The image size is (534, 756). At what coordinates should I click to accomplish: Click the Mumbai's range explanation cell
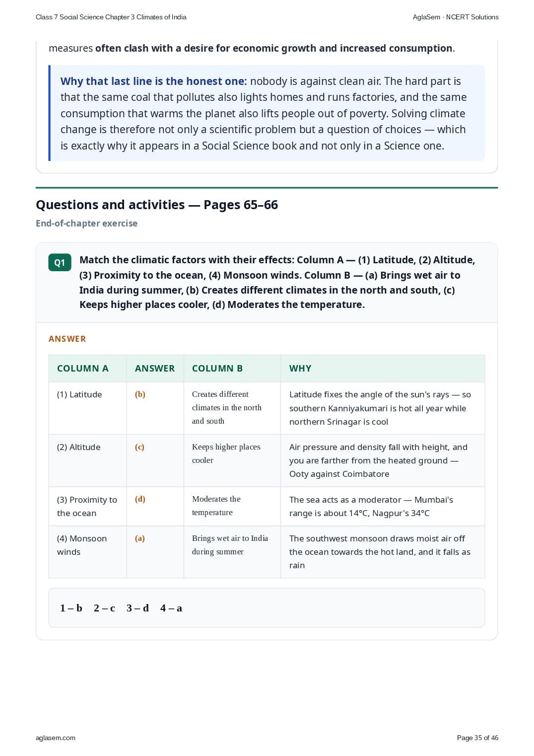383,506
